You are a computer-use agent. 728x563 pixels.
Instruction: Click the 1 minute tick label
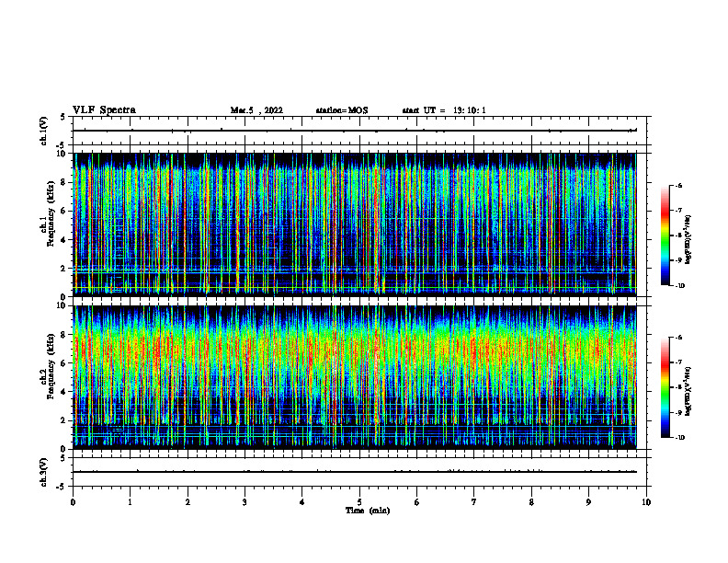(131, 502)
